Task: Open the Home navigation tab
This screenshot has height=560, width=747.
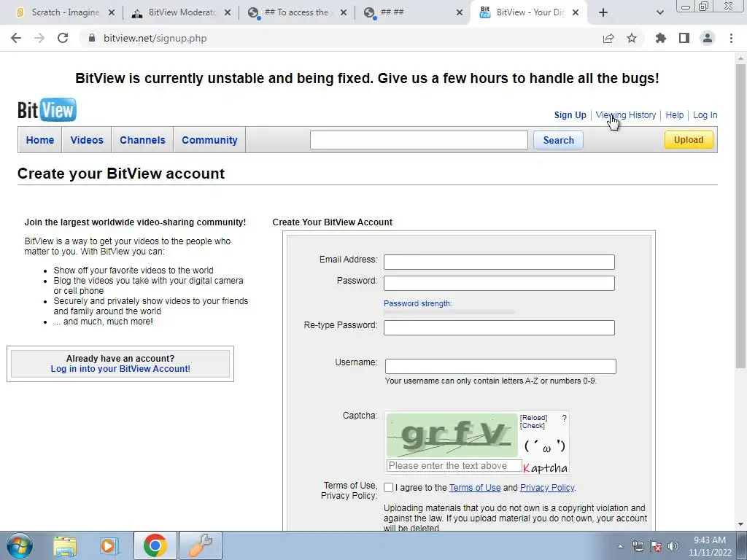Action: [40, 140]
